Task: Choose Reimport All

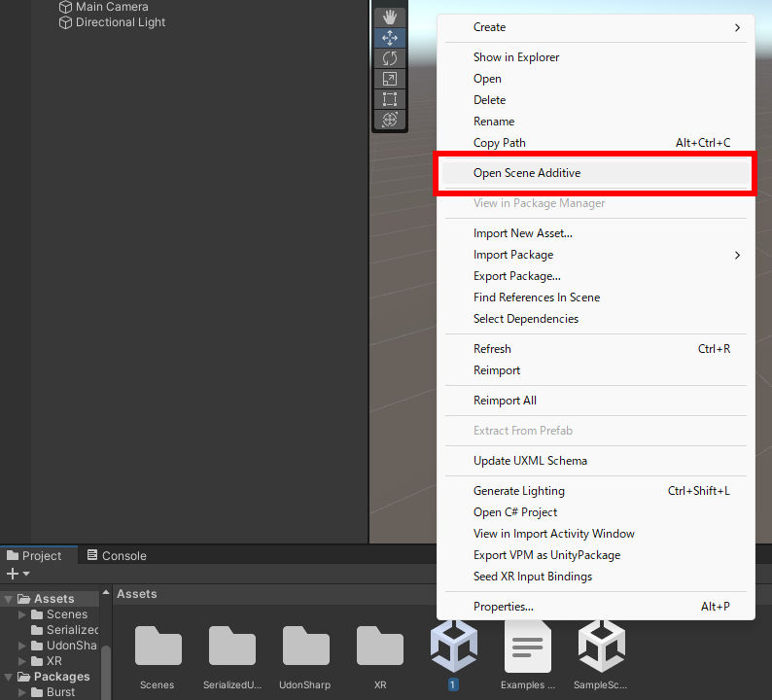Action: (596, 401)
